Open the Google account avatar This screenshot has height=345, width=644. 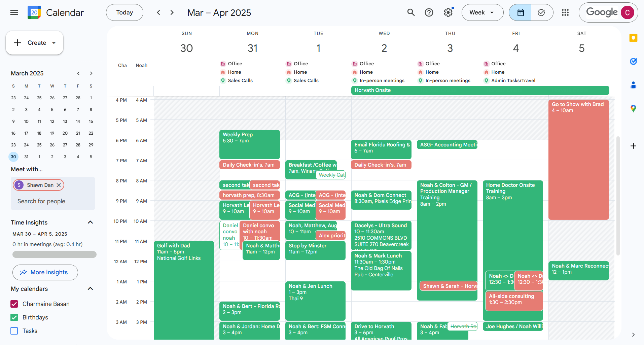pos(628,12)
